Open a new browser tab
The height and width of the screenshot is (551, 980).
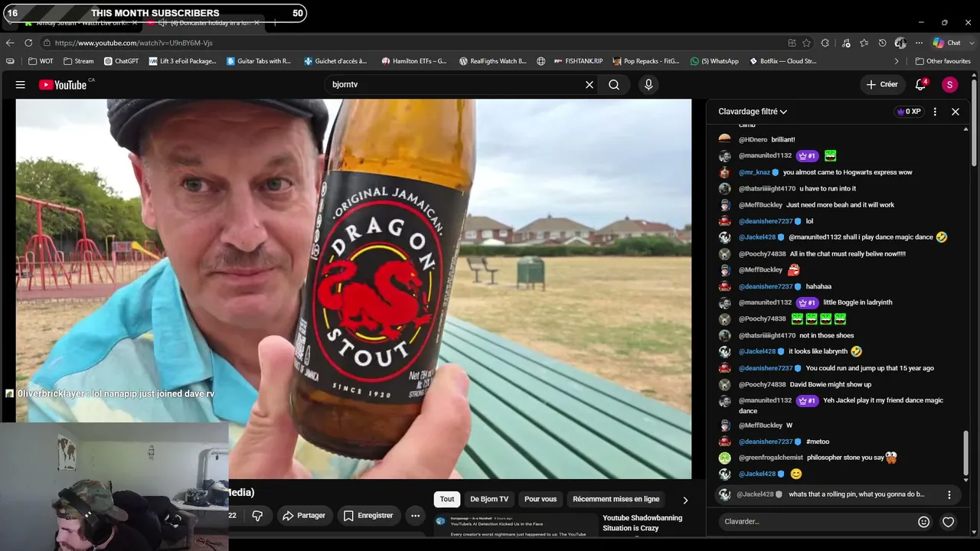(275, 23)
